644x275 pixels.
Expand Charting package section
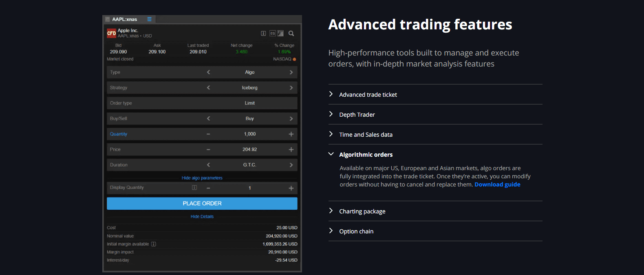(435, 211)
